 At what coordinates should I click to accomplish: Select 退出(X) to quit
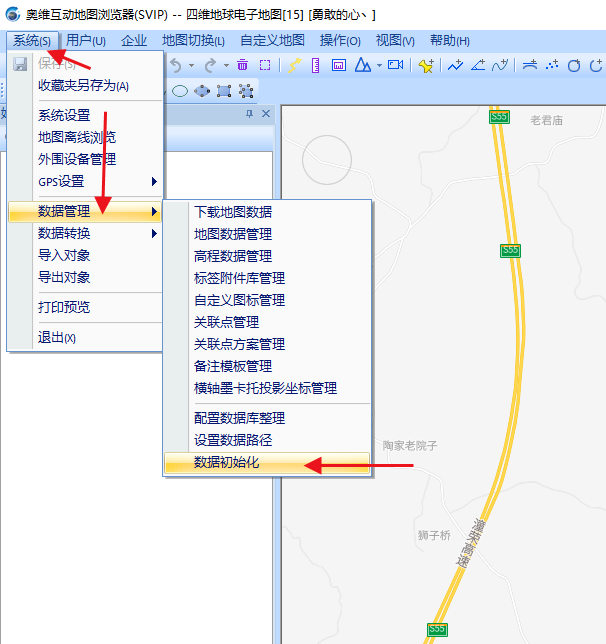point(85,338)
